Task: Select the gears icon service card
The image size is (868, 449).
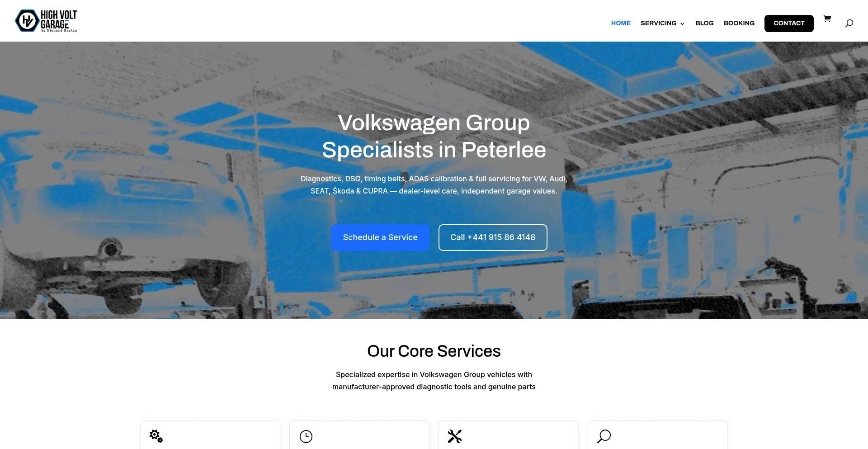Action: tap(210, 435)
